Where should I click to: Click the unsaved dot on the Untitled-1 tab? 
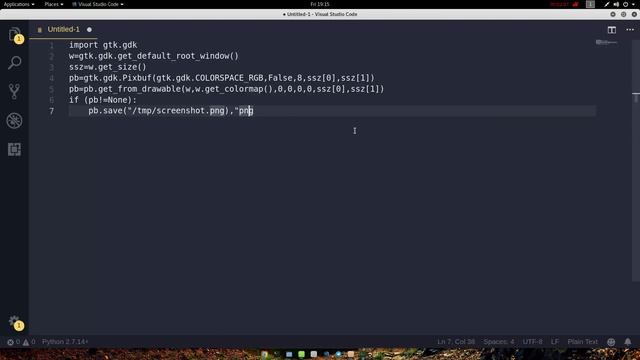point(89,29)
